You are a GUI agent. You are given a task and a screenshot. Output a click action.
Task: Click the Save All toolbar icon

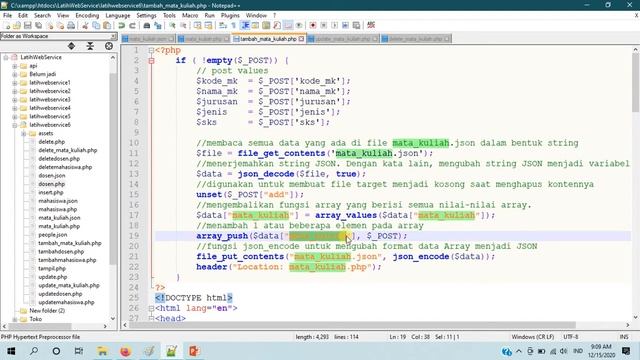tap(38, 25)
